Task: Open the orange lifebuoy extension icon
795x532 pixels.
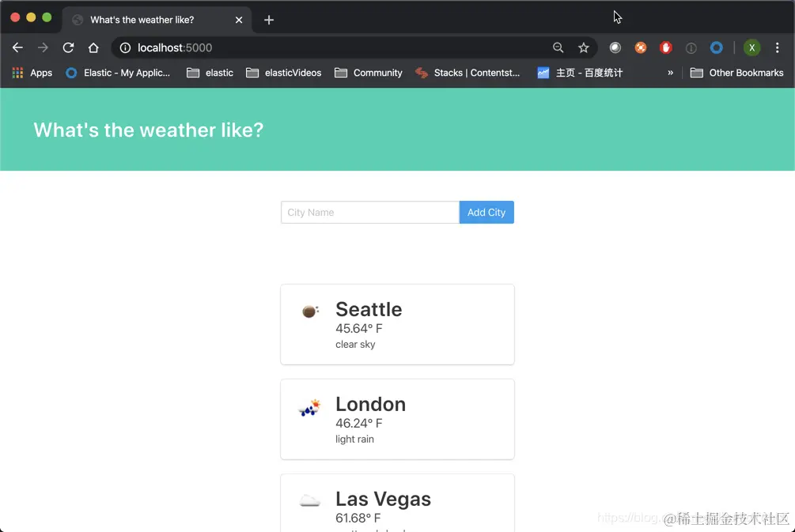Action: coord(641,47)
